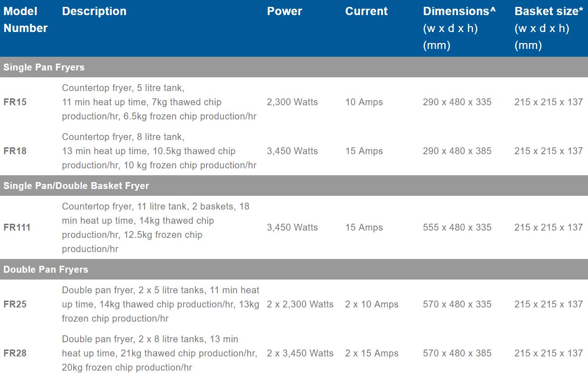Click the 10 Amps current value

click(364, 102)
